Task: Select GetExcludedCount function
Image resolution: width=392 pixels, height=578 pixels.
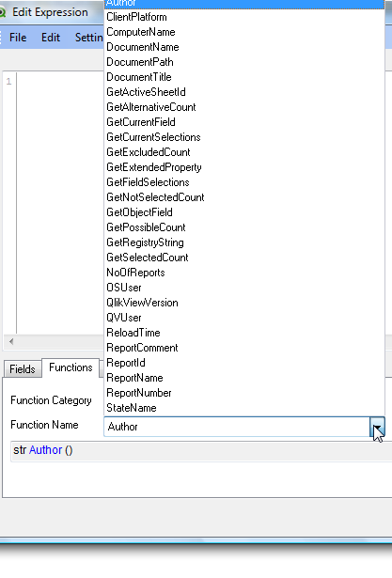Action: click(244, 152)
